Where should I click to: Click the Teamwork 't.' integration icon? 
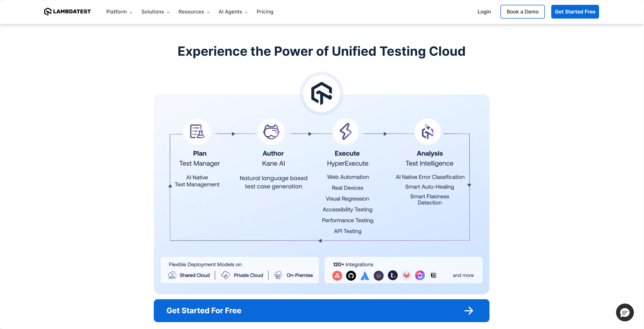point(393,275)
